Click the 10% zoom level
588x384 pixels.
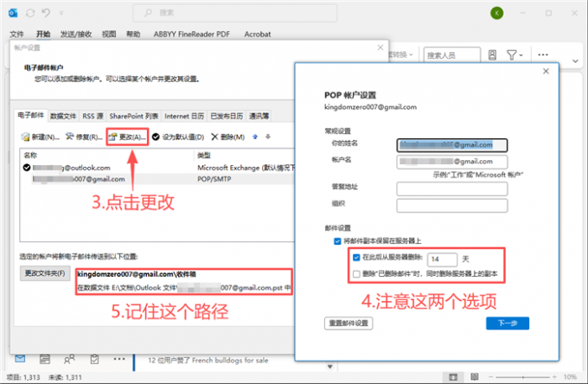point(570,377)
